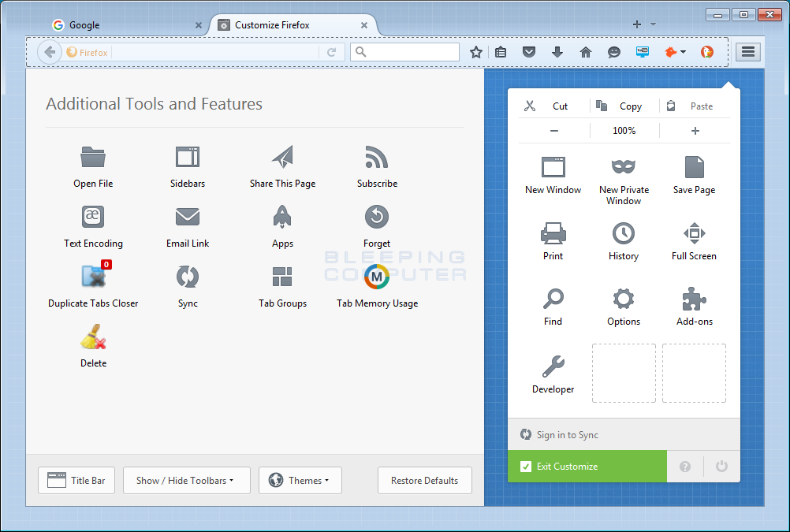Click New Private Window mask icon

624,166
